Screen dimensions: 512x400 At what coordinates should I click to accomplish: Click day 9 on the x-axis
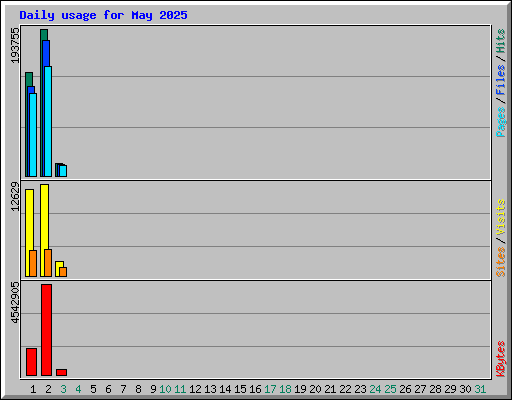(153, 389)
